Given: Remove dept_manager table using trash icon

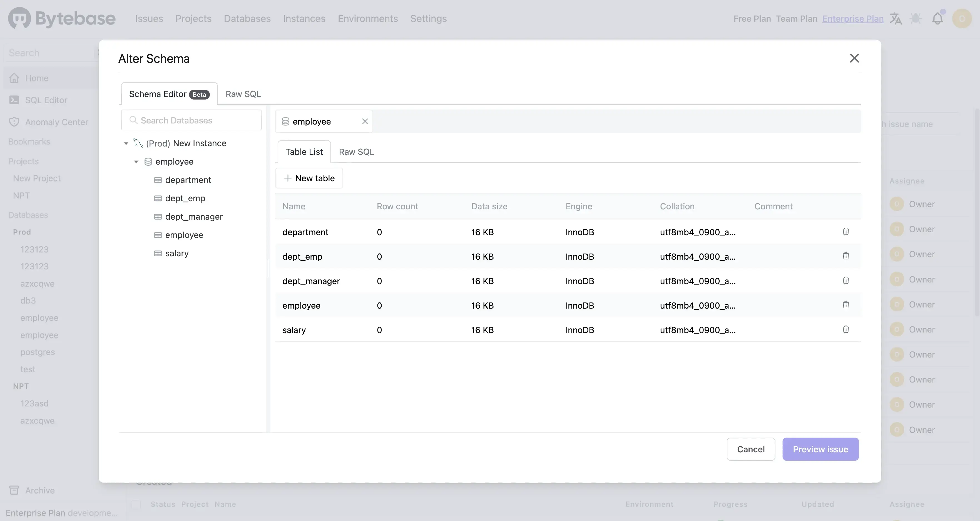Looking at the screenshot, I should click(x=845, y=281).
